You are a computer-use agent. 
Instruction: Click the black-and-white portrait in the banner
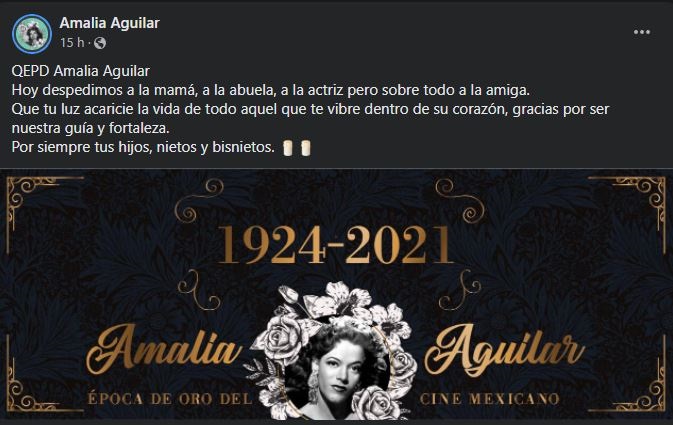337,371
